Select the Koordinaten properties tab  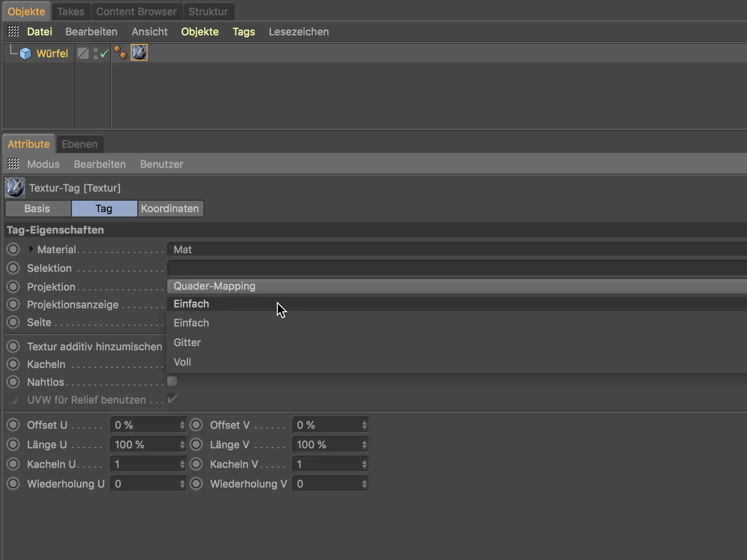[170, 209]
